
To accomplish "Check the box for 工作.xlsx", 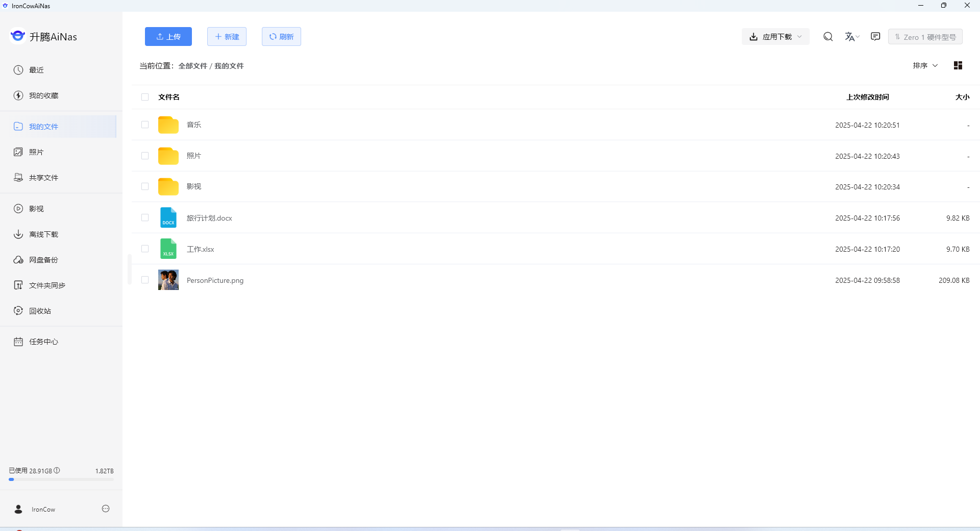I will (145, 249).
